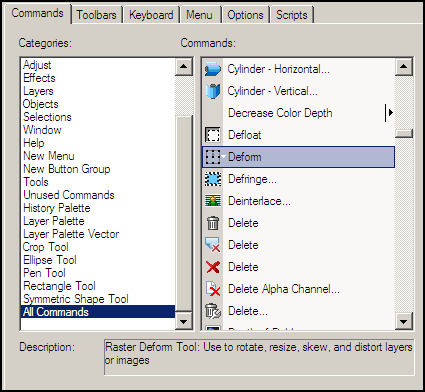Click the Defloat command label
Image resolution: width=425 pixels, height=392 pixels.
(x=245, y=135)
